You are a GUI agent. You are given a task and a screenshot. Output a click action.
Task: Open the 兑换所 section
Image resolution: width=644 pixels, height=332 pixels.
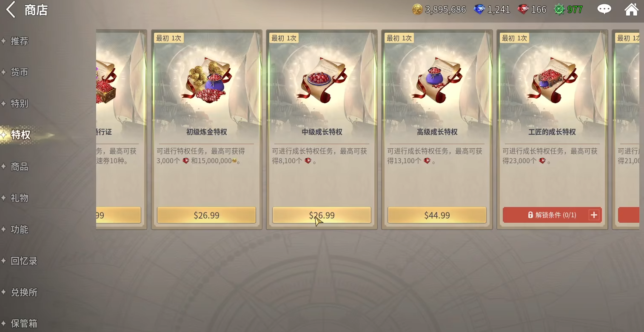24,292
